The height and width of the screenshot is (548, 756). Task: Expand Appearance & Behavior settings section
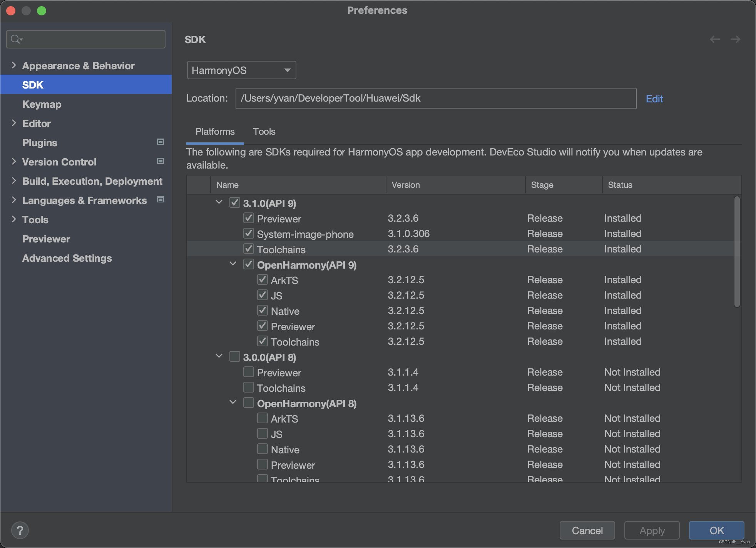14,65
